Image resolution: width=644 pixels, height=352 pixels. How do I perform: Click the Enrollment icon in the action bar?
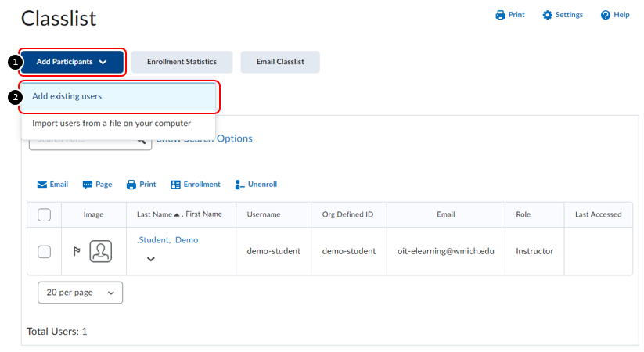176,185
